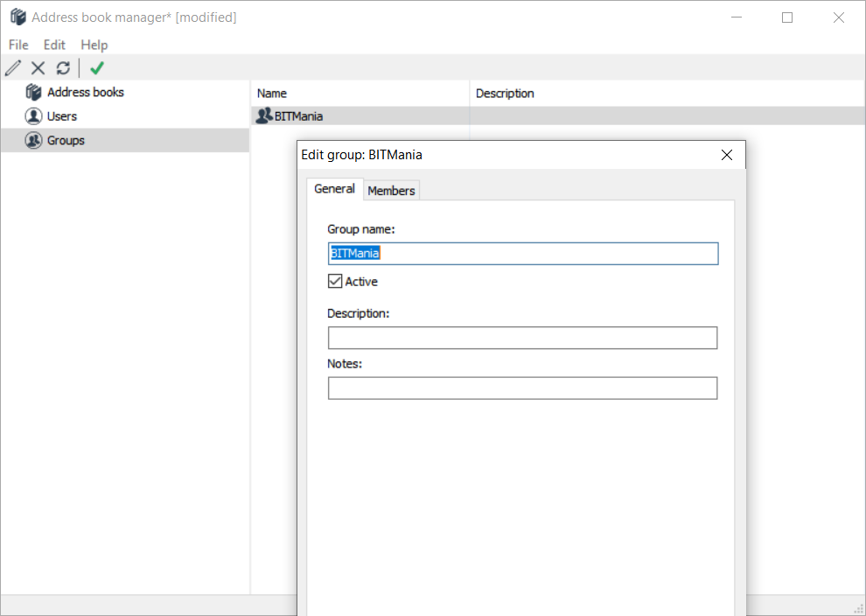Viewport: 866px width, 616px height.
Task: Click the pencil edit icon in toolbar
Action: coord(13,68)
